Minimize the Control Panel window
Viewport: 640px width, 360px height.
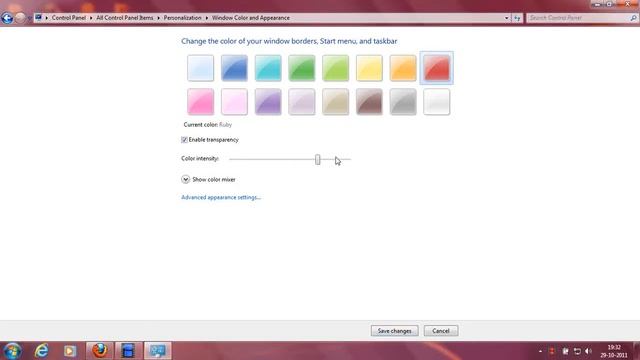click(598, 4)
